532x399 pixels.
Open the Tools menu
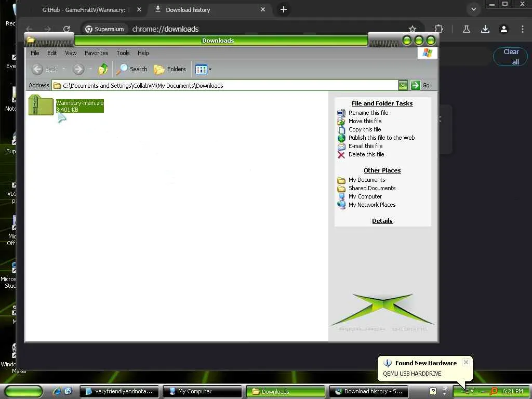click(x=123, y=53)
